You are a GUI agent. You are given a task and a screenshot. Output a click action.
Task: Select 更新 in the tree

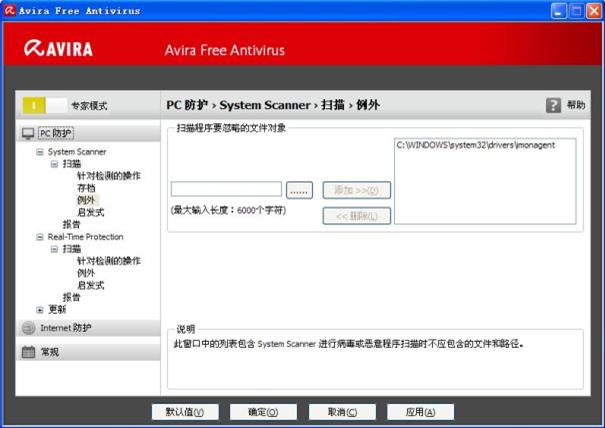click(x=57, y=310)
